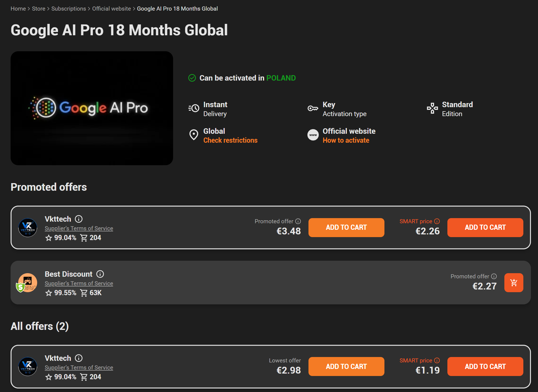Image resolution: width=538 pixels, height=392 pixels.
Task: Click the €2.27 promoted price
Action: pyautogui.click(x=485, y=286)
